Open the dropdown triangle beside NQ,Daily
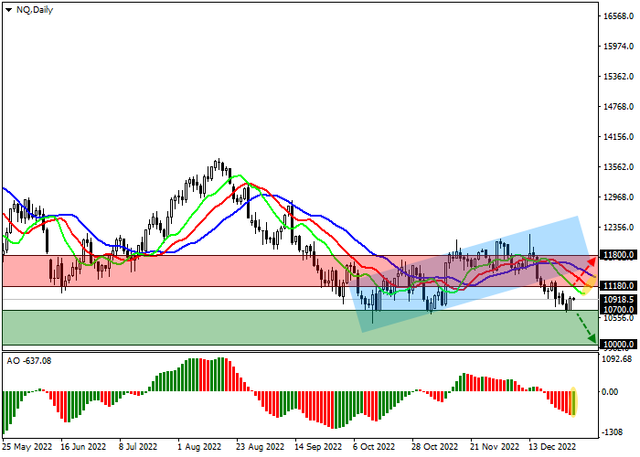 (9, 10)
